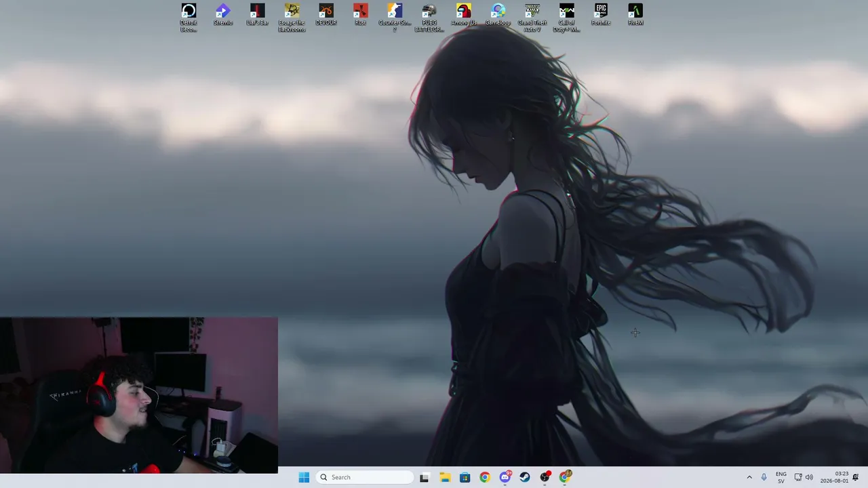
Task: Select the Rust game desktop shortcut
Action: [x=360, y=15]
